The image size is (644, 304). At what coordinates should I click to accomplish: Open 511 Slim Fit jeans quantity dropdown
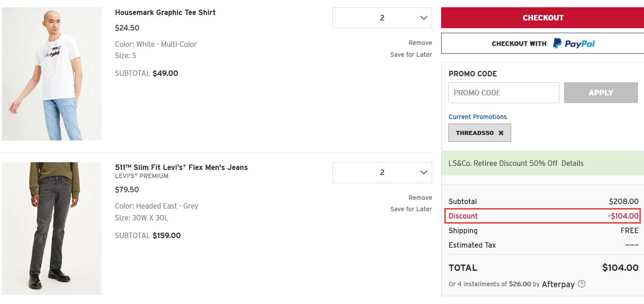click(x=382, y=173)
